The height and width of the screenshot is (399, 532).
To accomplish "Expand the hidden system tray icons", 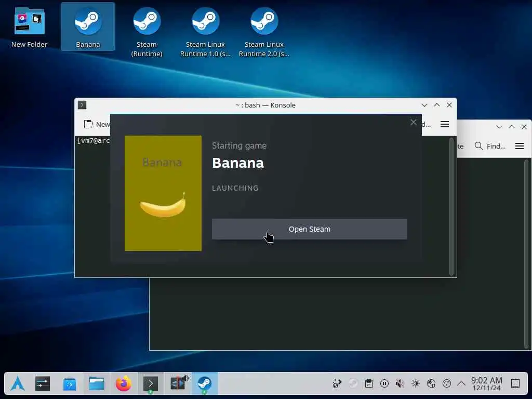I will (x=461, y=383).
